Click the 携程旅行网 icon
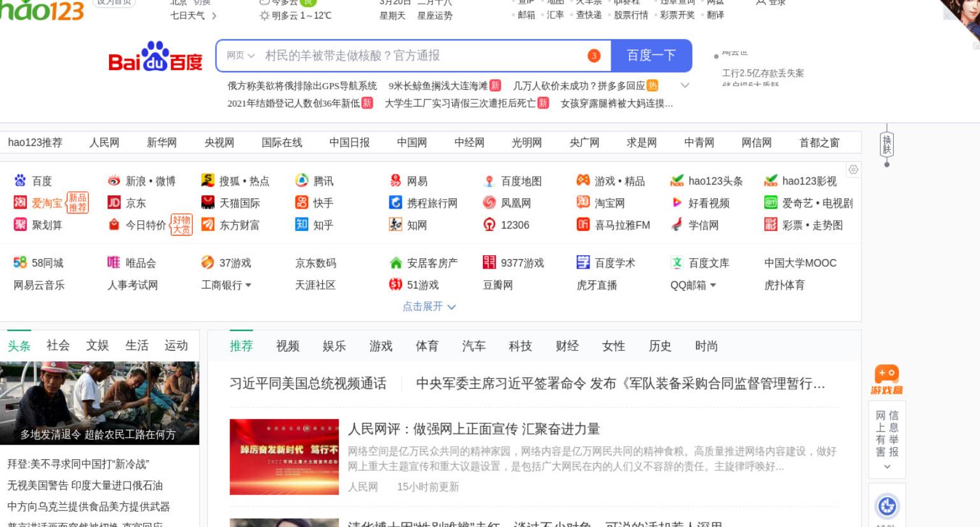 (x=396, y=203)
